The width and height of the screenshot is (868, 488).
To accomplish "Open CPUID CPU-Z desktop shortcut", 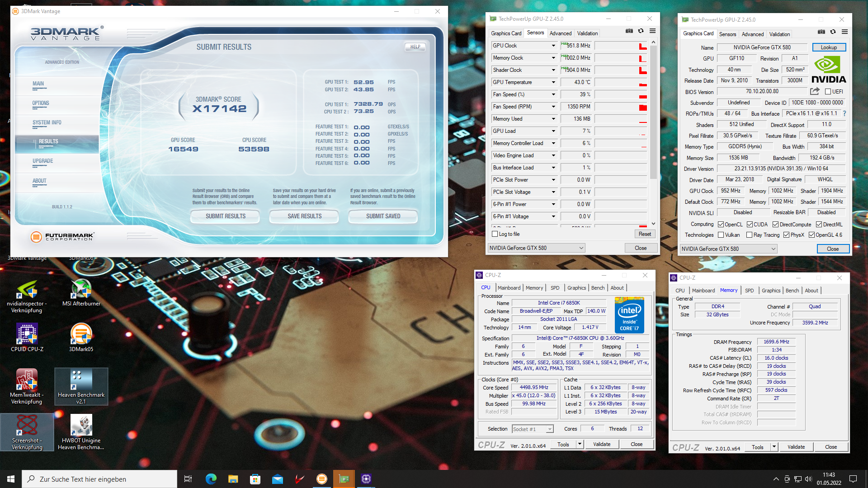I will coord(27,338).
